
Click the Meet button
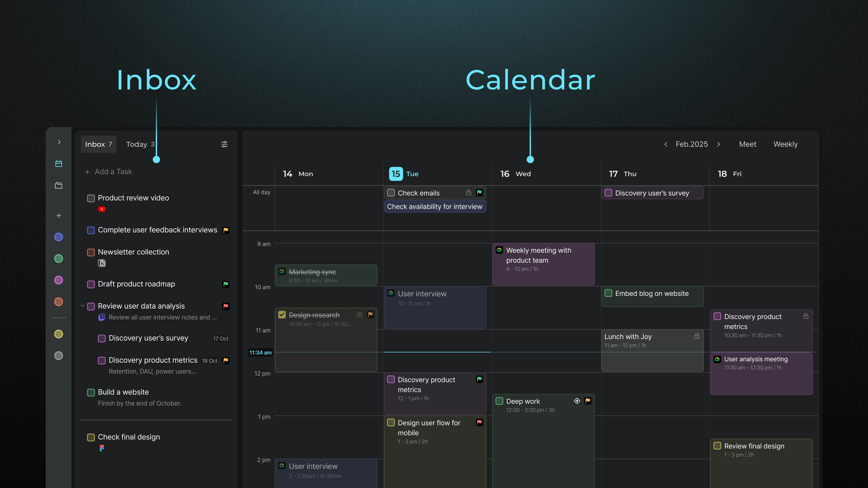[747, 144]
